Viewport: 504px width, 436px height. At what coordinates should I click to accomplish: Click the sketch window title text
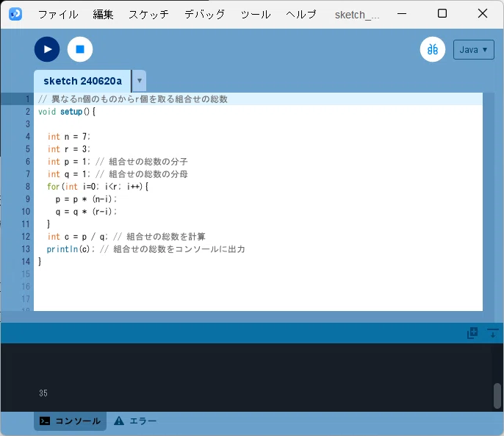357,15
